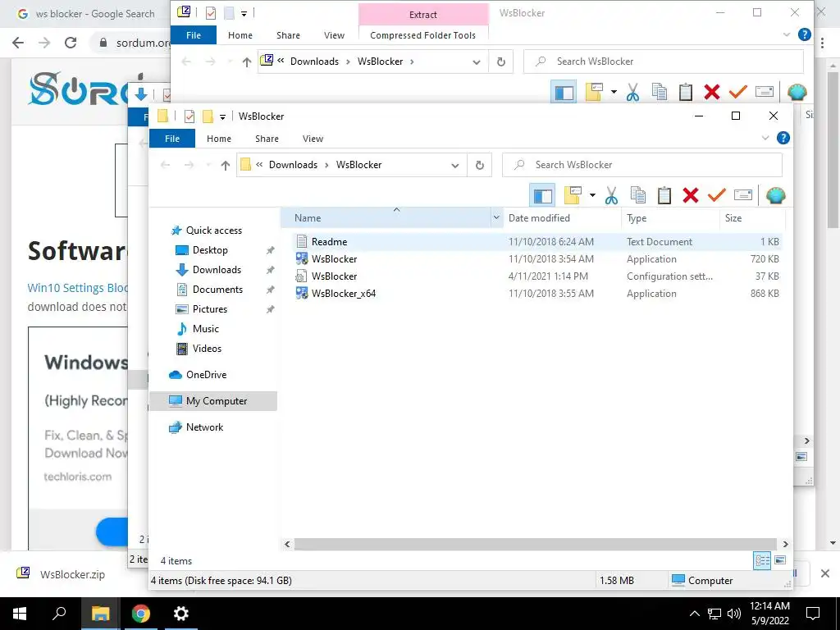Switch to large icons view in status bar
Viewport: 840px width, 630px height.
[780, 560]
